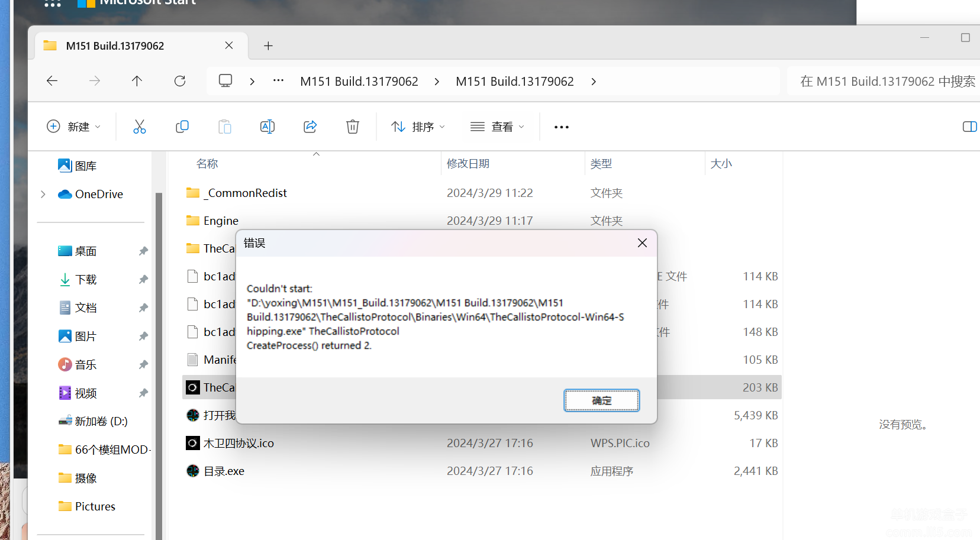Viewport: 980px width, 540px height.
Task: Sort by the 名称 column header
Action: [x=207, y=164]
